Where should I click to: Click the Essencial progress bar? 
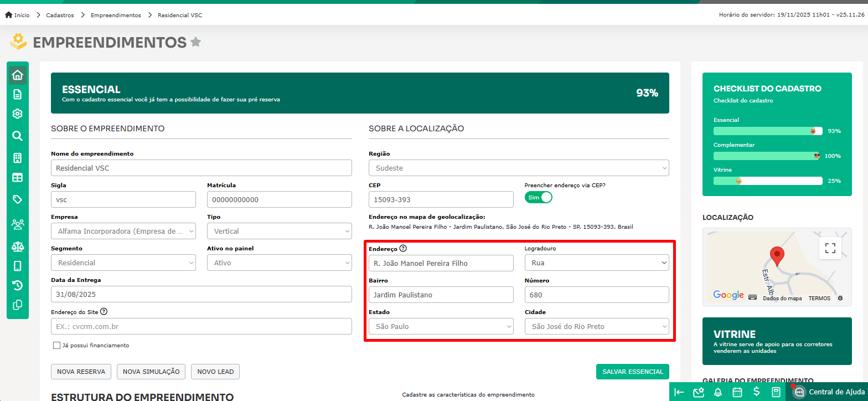point(768,131)
